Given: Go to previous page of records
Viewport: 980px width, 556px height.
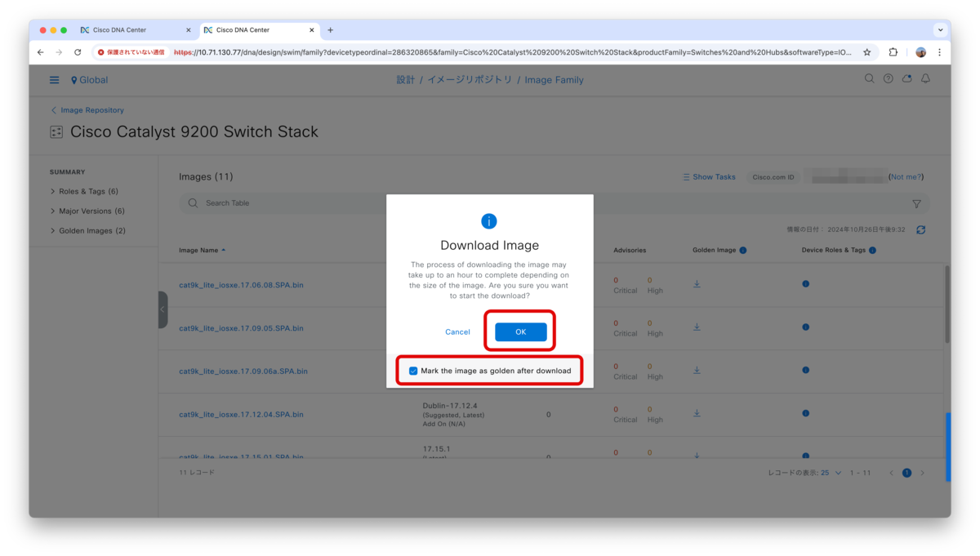Looking at the screenshot, I should click(891, 473).
